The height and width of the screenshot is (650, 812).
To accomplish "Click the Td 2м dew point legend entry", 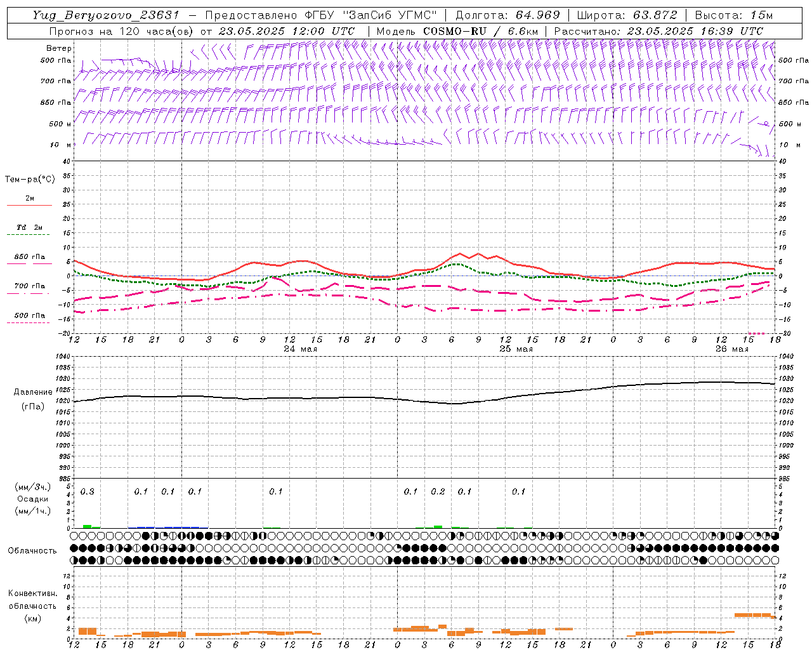I will click(30, 227).
